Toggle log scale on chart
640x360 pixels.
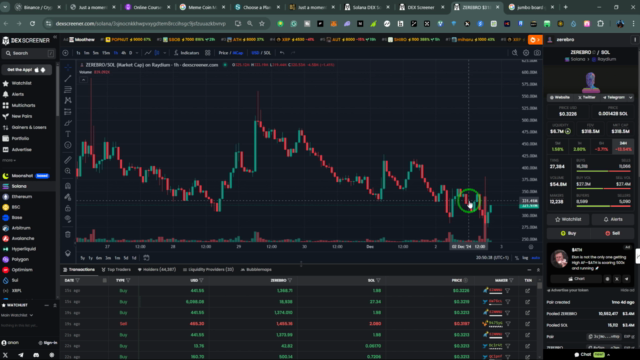[525, 258]
